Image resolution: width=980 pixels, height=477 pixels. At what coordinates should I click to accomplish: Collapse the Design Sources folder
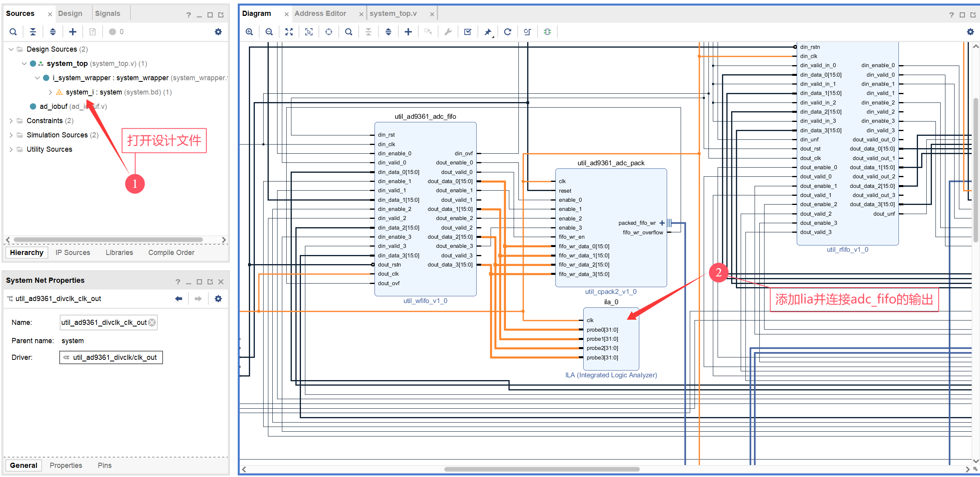click(x=11, y=49)
